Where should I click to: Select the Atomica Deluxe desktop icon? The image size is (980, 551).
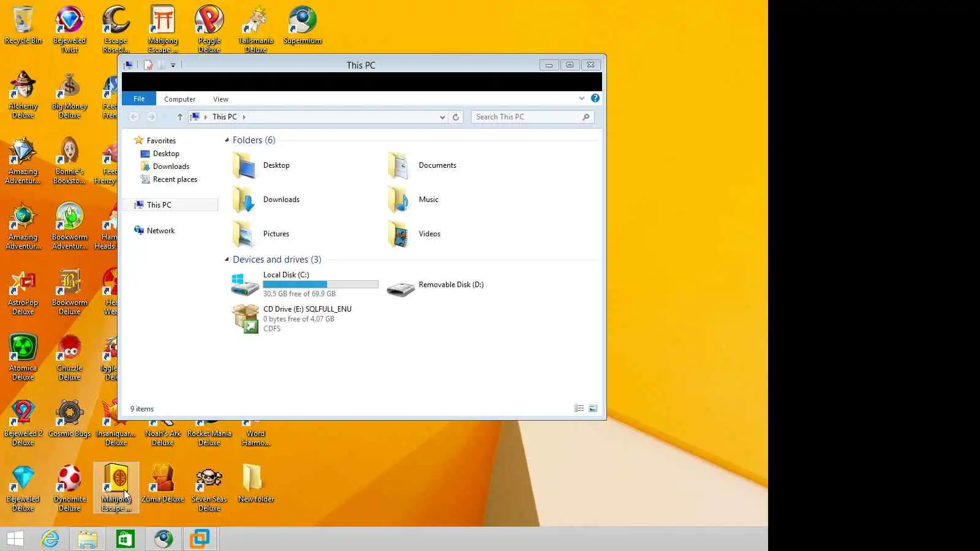pyautogui.click(x=23, y=357)
